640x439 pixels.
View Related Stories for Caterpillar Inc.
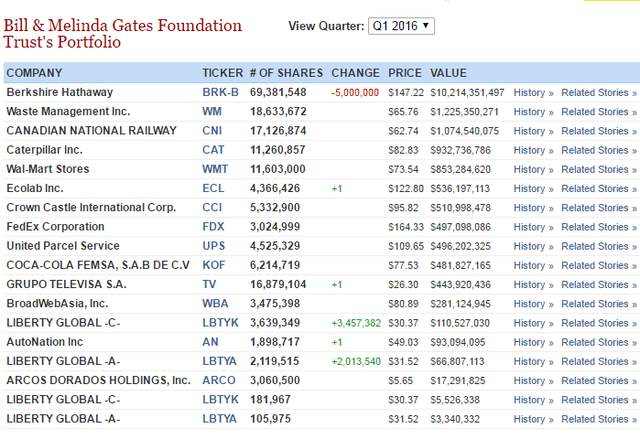599,150
